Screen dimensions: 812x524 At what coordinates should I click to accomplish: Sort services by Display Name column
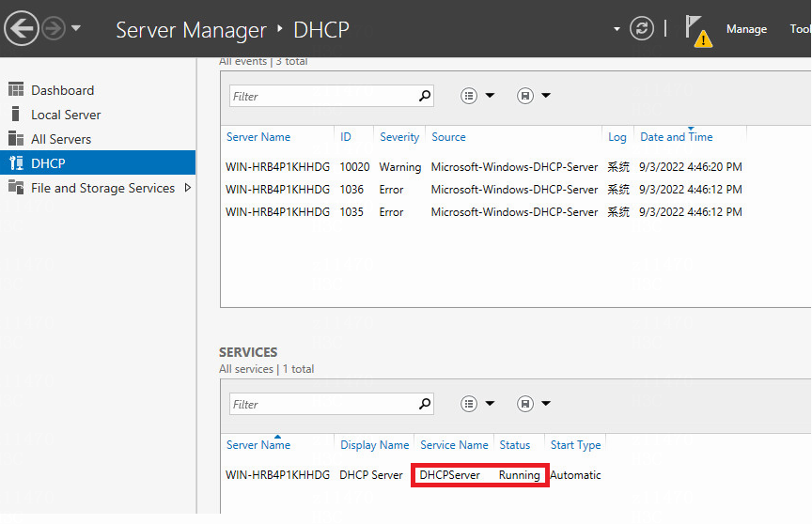pos(374,445)
